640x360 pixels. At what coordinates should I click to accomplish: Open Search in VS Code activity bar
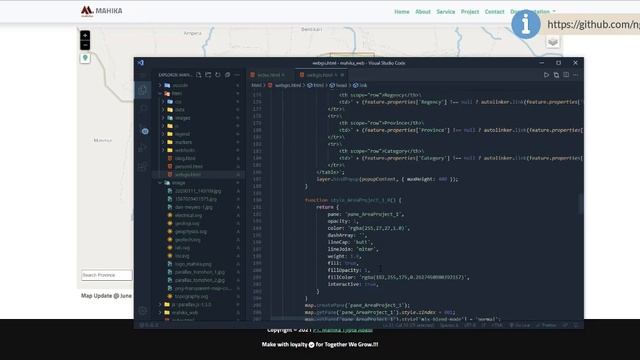coord(143,108)
